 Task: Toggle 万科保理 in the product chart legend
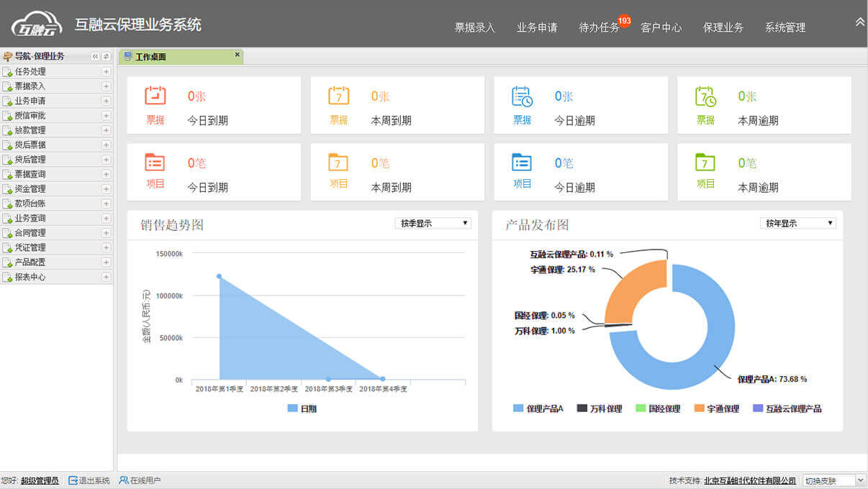[x=599, y=408]
